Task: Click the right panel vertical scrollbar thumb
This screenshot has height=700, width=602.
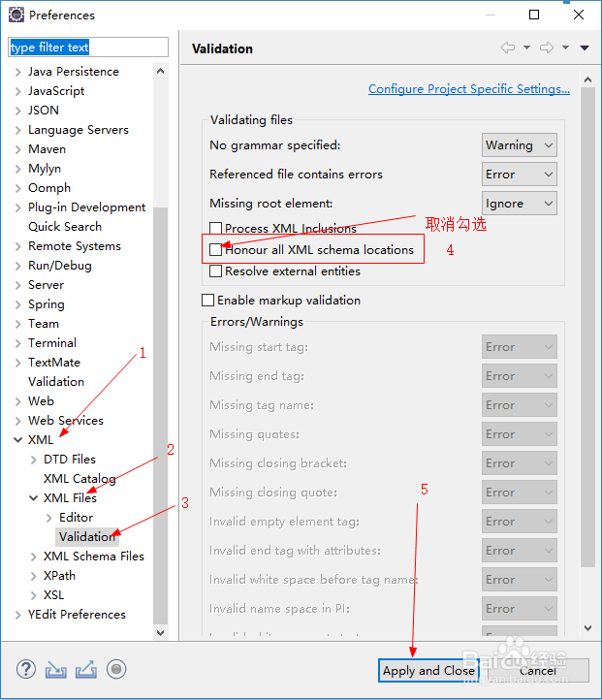Action: point(587,328)
